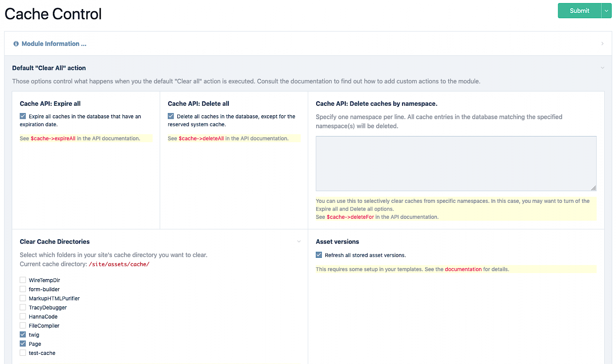Uncheck the twig directory checkbox
The height and width of the screenshot is (364, 616).
point(23,335)
